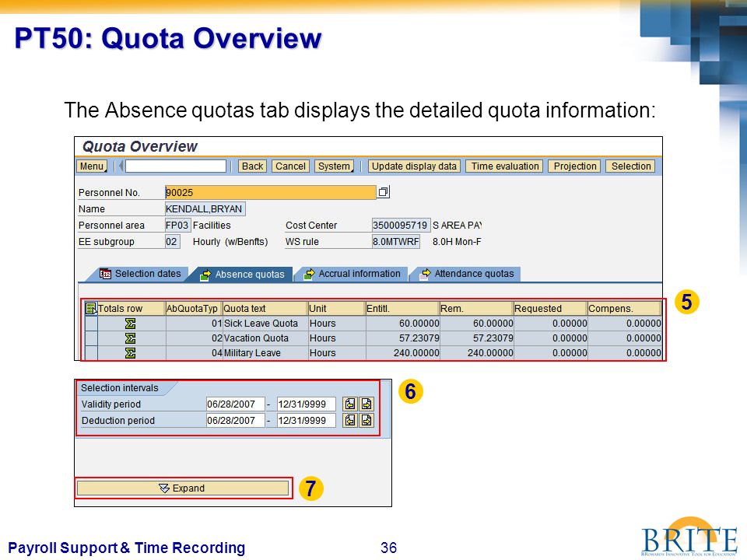Image resolution: width=747 pixels, height=560 pixels.
Task: Switch to the Selection dates tab
Action: (140, 274)
